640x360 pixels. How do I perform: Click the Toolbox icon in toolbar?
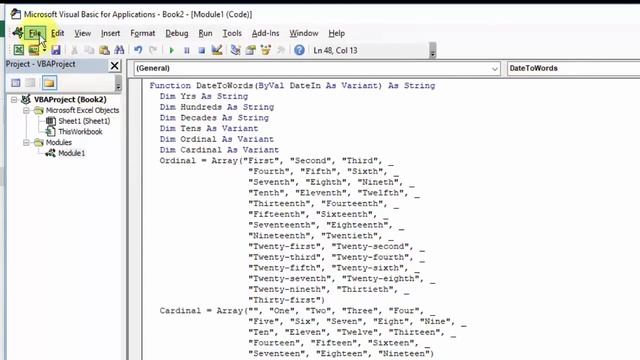coord(281,50)
